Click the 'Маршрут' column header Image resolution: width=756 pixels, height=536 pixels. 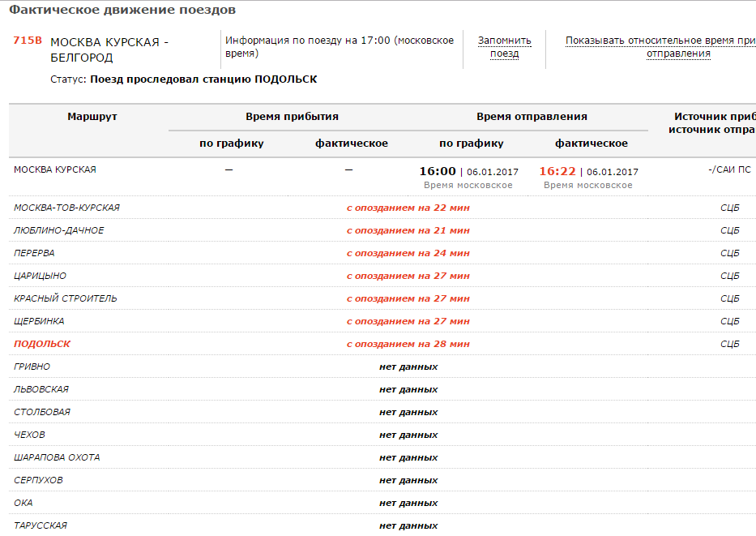tap(92, 117)
